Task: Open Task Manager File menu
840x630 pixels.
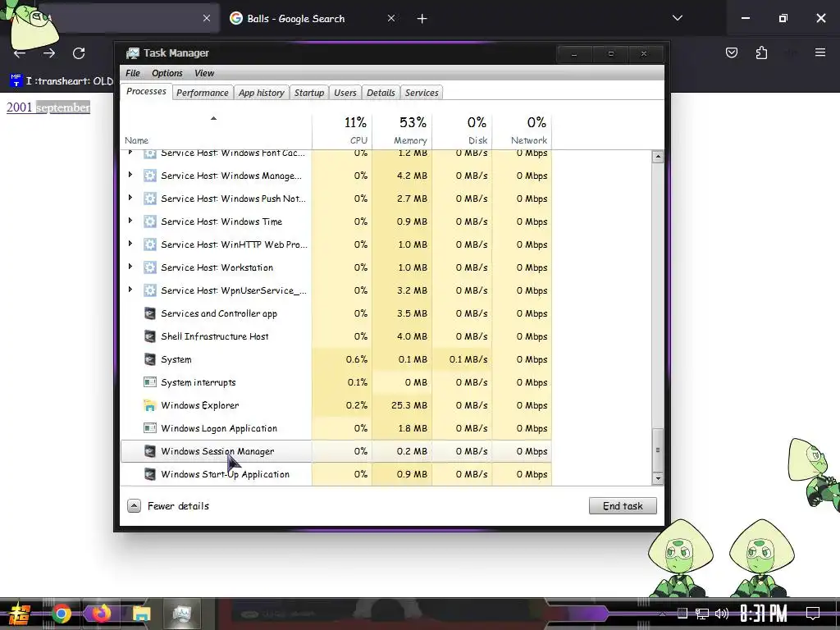Action: pyautogui.click(x=133, y=73)
